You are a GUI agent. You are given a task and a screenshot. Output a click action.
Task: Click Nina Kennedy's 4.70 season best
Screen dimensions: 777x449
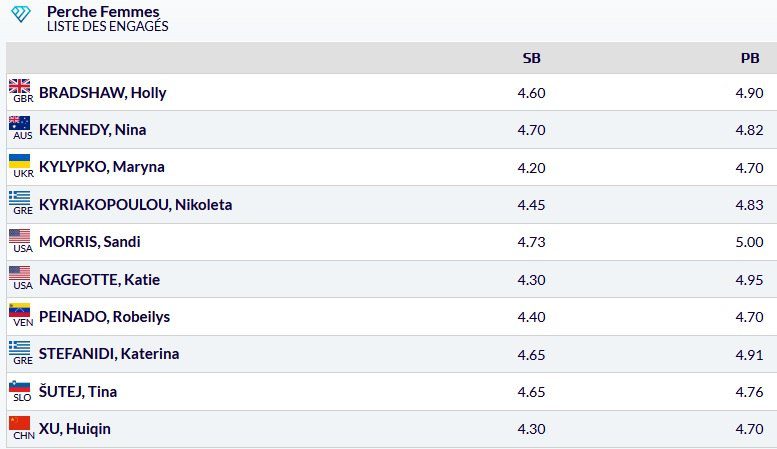point(531,130)
